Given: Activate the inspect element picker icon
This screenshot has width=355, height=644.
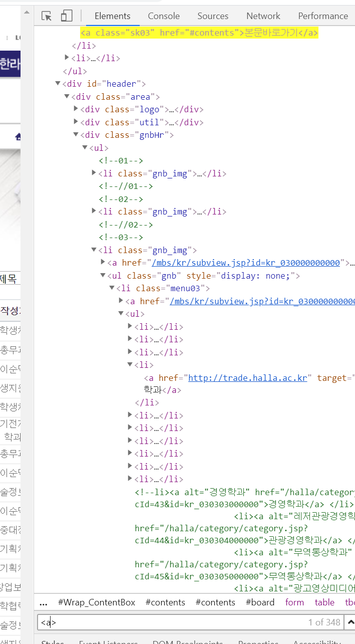Looking at the screenshot, I should pos(47,16).
